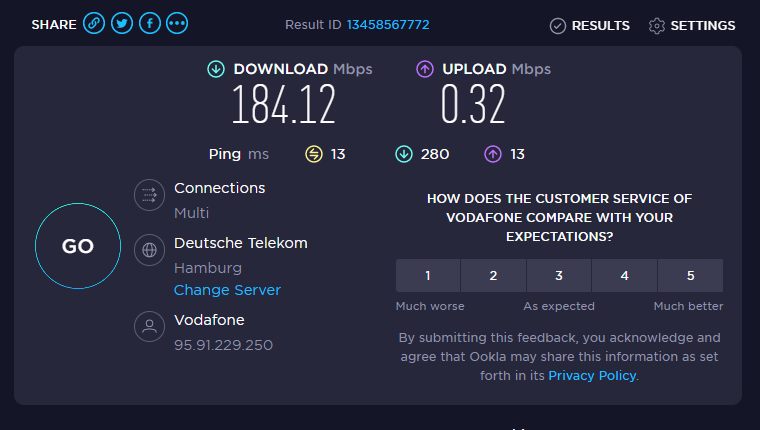This screenshot has height=430, width=760.
Task: Click the server globe icon
Action: (149, 250)
